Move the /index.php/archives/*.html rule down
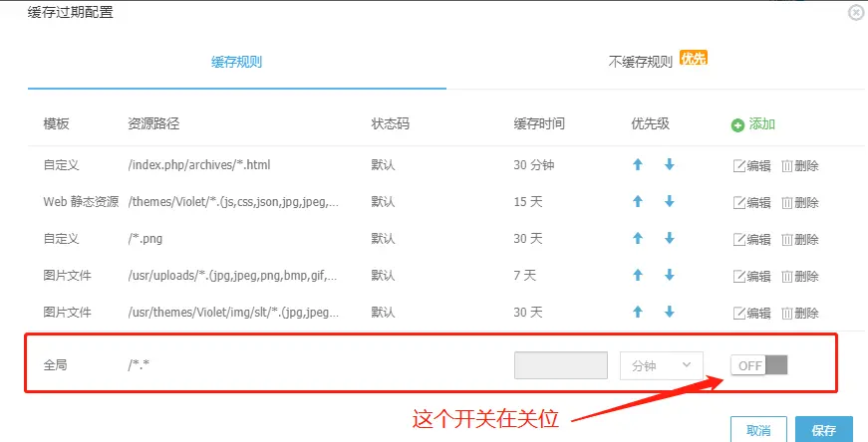Screen dimensions: 868x442 [670, 164]
